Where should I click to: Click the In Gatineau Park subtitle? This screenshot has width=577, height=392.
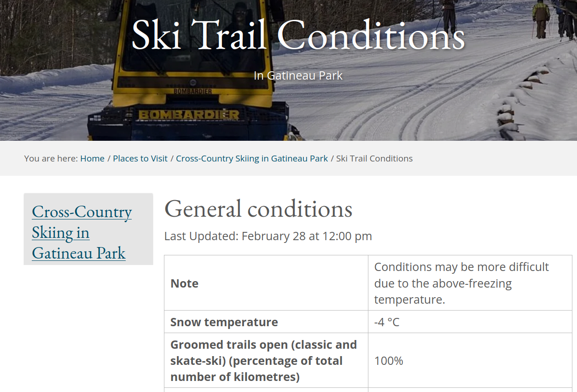298,75
